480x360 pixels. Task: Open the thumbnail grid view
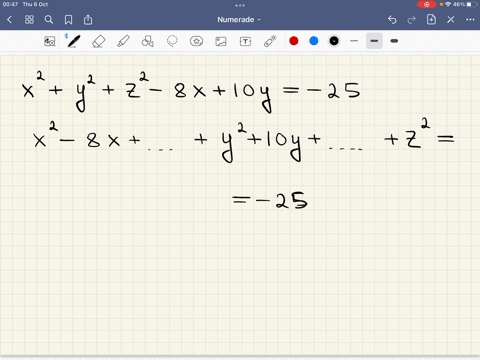[29, 20]
